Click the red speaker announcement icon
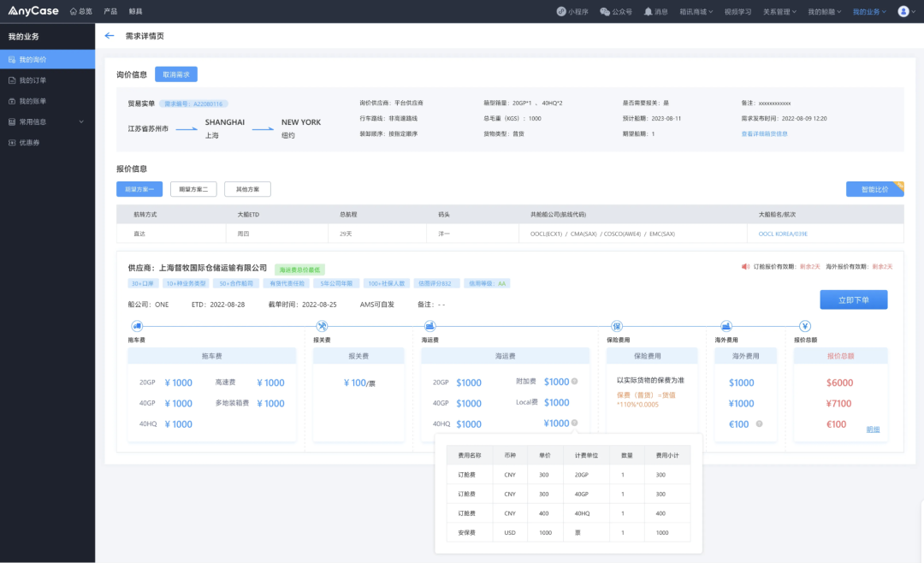Screen dimensions: 924x563 (x=745, y=266)
